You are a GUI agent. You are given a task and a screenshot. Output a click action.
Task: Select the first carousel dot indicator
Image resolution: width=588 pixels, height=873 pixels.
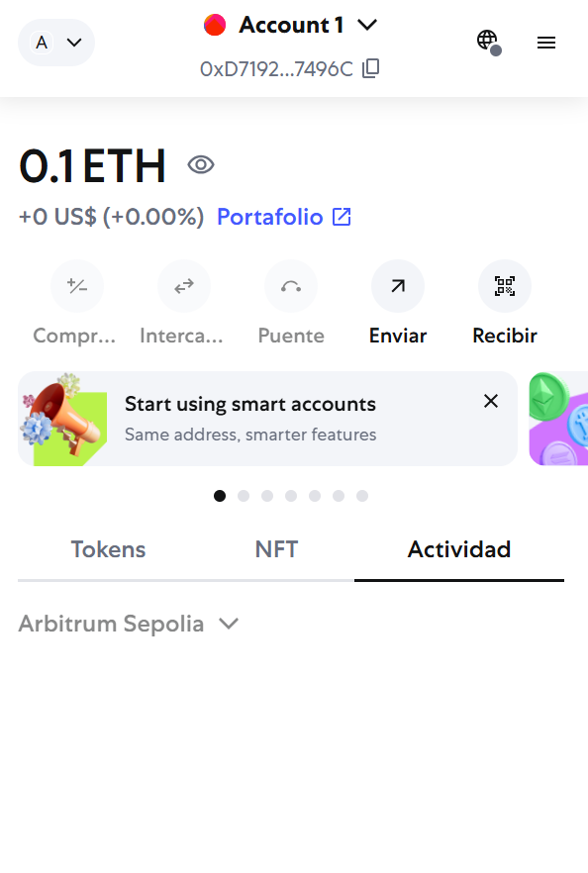point(220,496)
